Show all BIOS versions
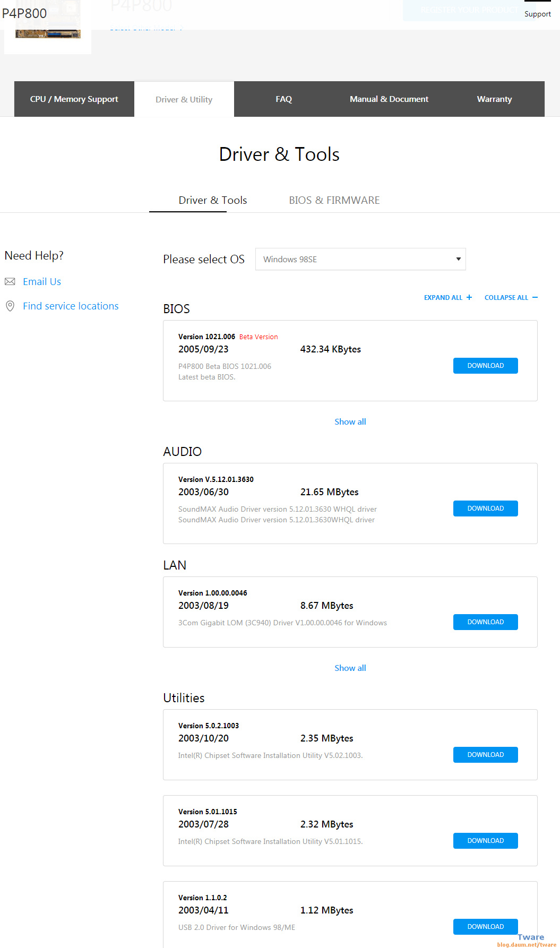Image resolution: width=560 pixels, height=948 pixels. coord(350,422)
